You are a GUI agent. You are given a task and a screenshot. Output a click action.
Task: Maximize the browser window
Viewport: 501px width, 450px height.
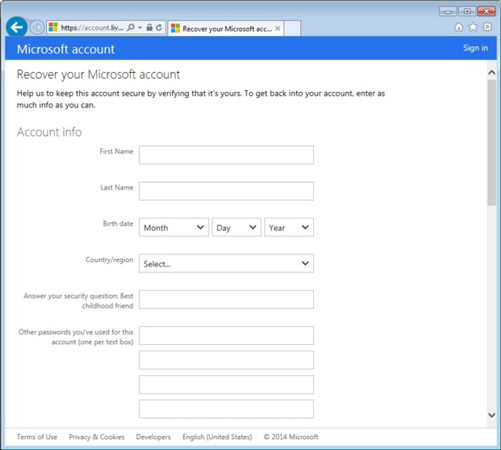[x=467, y=12]
